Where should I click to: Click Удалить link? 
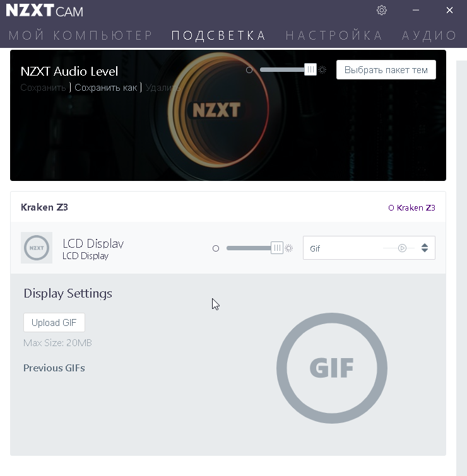coord(163,88)
